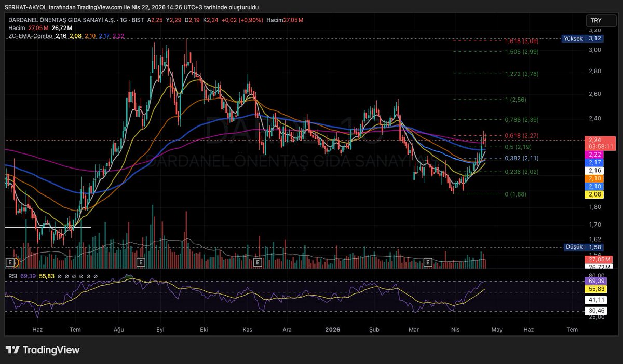Click the K2,24 close value in header
The image size is (623, 364).
point(210,20)
